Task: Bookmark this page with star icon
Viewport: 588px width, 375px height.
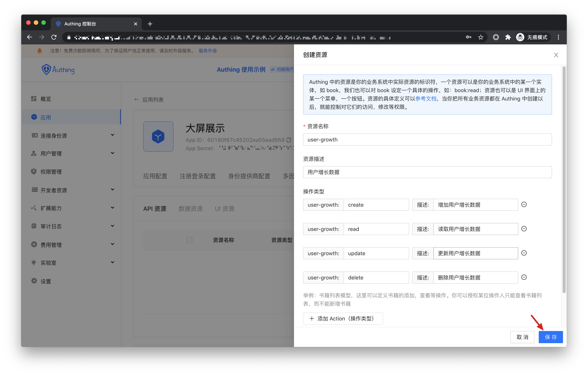Action: click(481, 37)
